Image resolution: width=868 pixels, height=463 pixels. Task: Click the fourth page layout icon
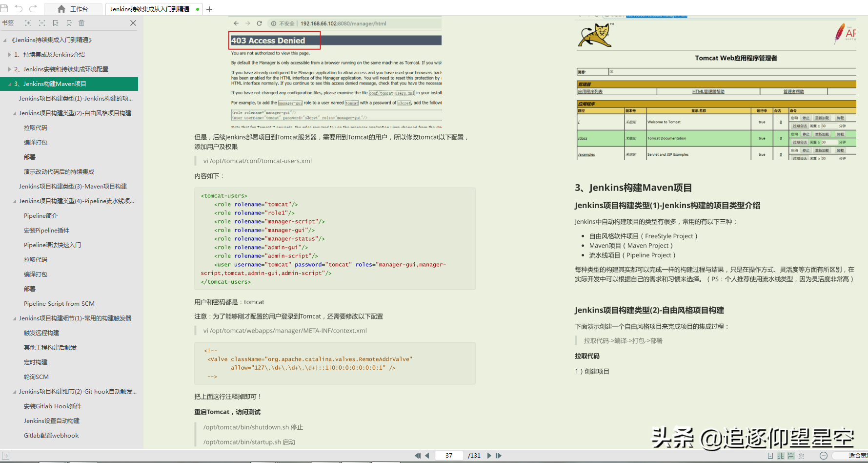pyautogui.click(x=802, y=456)
